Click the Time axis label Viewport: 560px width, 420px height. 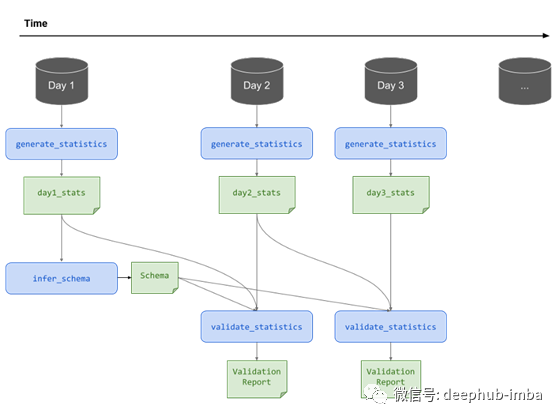point(36,24)
